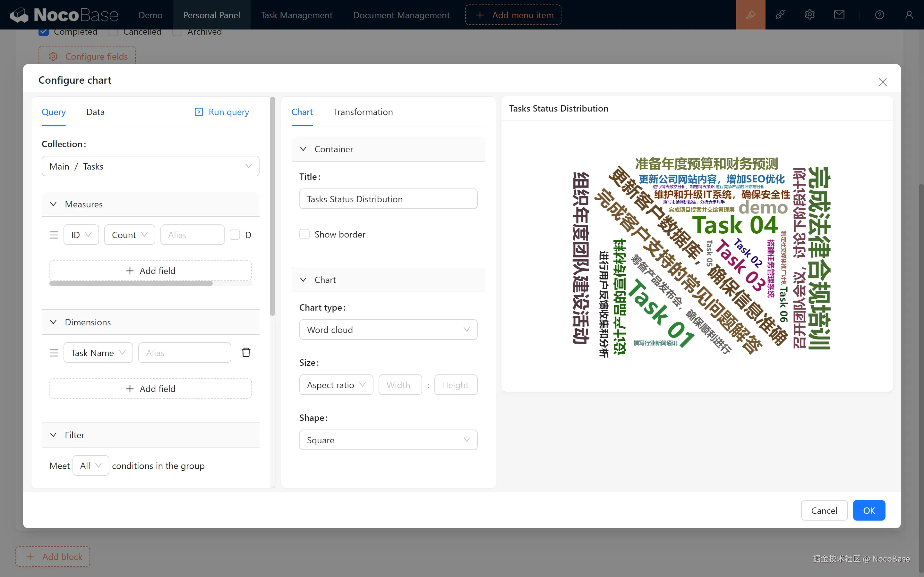Viewport: 924px width, 577px height.
Task: Enable the Show border checkbox
Action: click(304, 234)
